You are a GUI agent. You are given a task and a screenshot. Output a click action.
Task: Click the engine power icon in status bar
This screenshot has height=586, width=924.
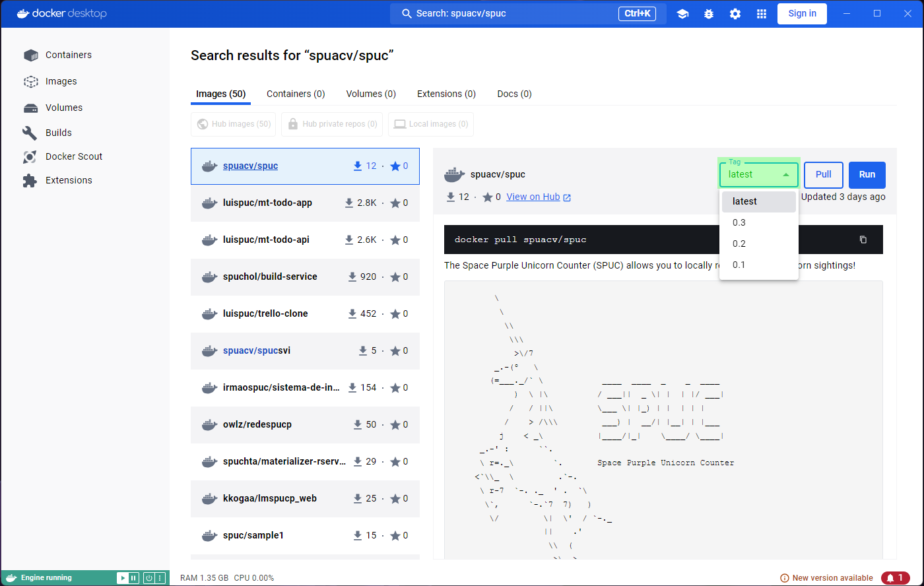tap(149, 578)
